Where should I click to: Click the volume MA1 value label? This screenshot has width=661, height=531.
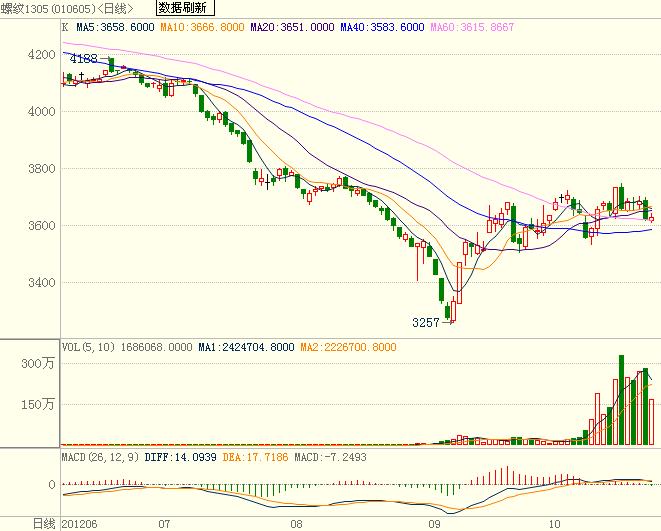click(247, 347)
